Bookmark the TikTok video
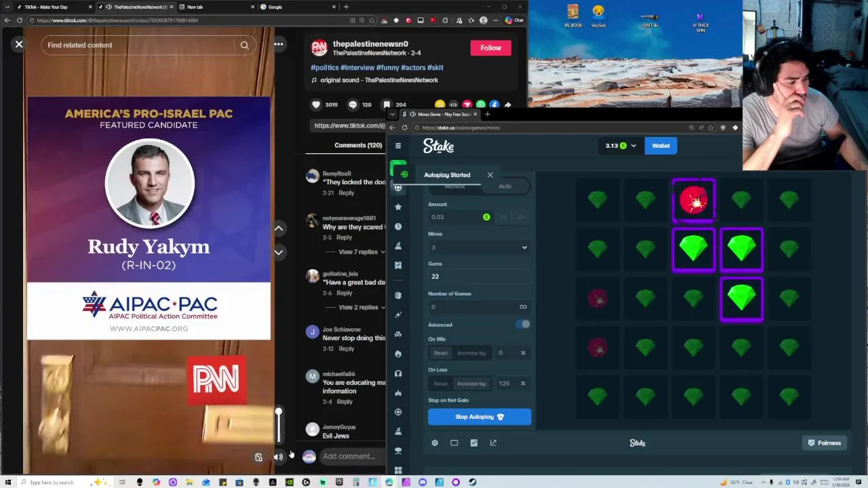 [x=387, y=104]
